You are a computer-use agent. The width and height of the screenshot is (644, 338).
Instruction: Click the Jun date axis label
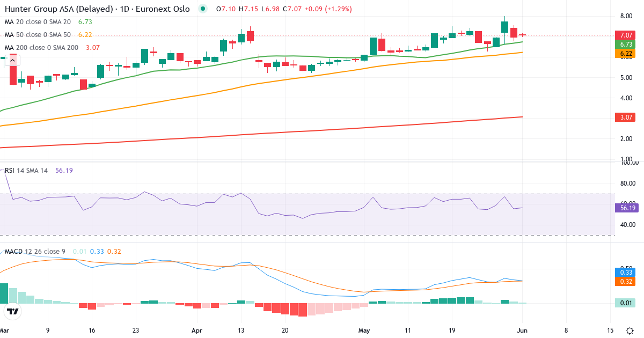[522, 330]
